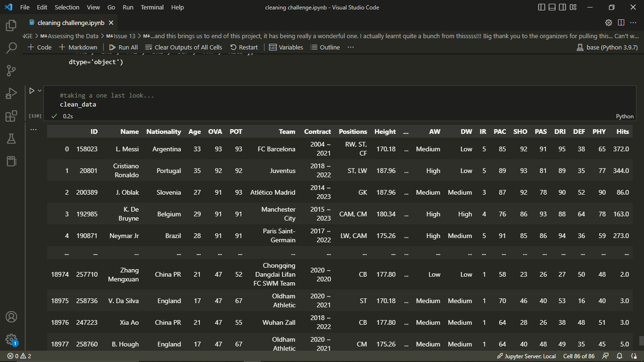The image size is (644, 362).
Task: Click Cell 86 of 86 status item
Action: [x=579, y=357]
